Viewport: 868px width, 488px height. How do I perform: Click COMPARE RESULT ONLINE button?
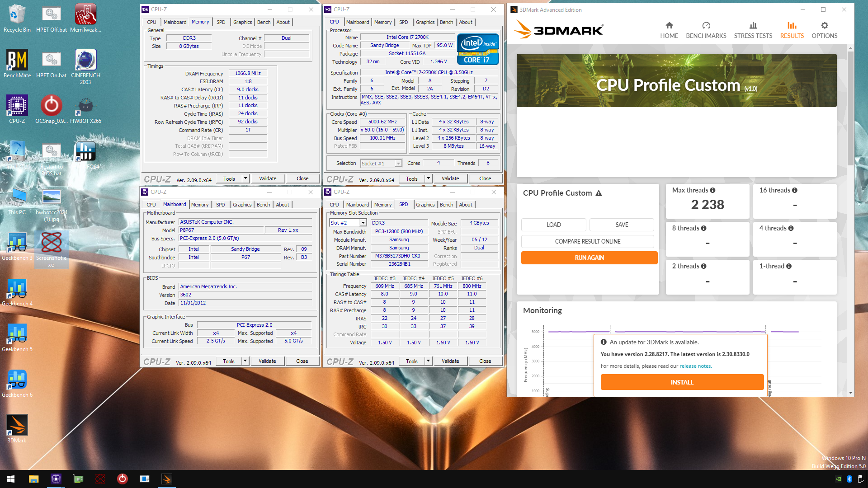588,241
